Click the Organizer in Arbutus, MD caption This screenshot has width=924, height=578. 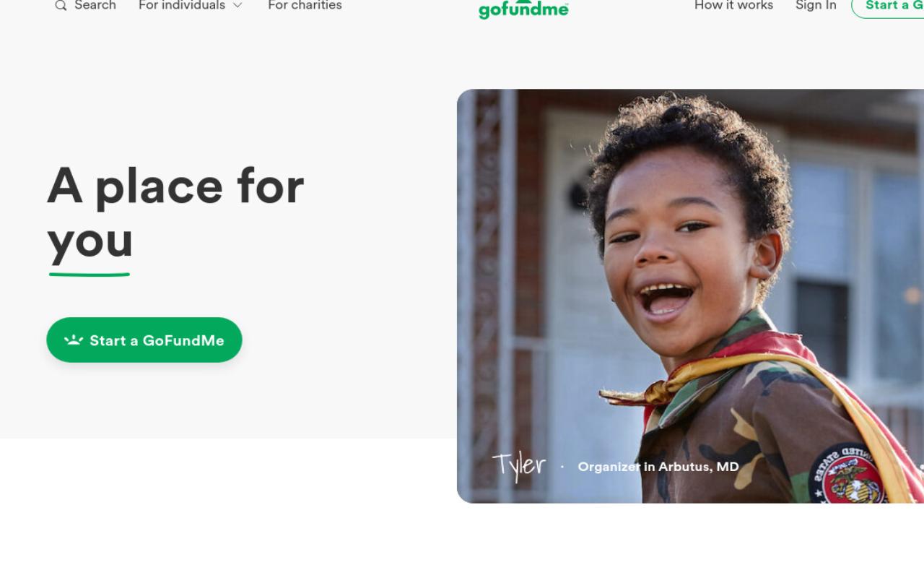pyautogui.click(x=658, y=467)
